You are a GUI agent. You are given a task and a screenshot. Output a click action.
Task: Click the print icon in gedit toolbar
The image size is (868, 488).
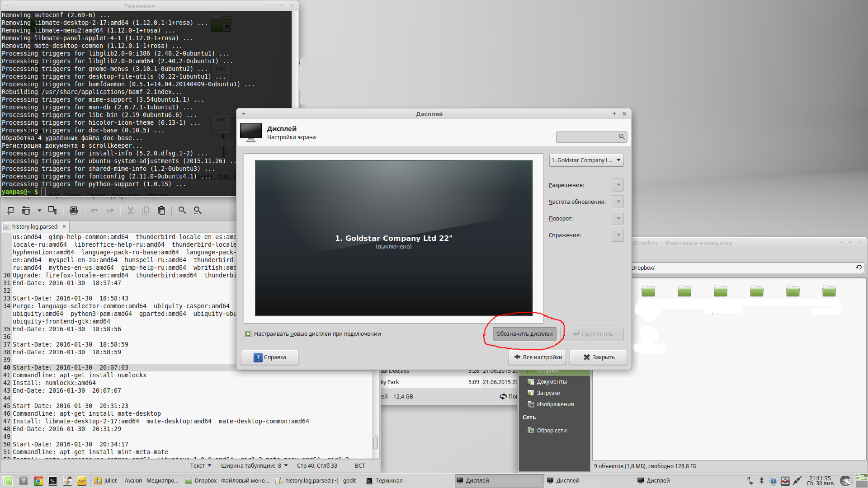point(74,211)
